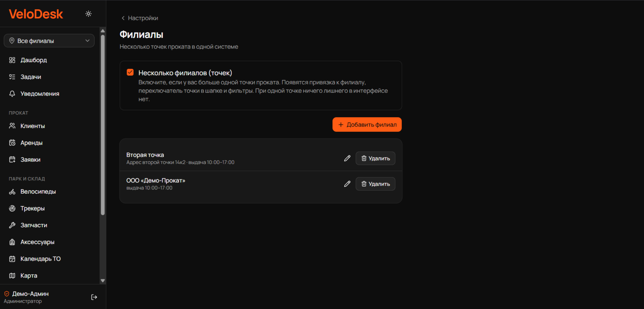Click the pencil edit icon for ООО «Демо-Прокат»
The height and width of the screenshot is (309, 644).
click(x=347, y=184)
